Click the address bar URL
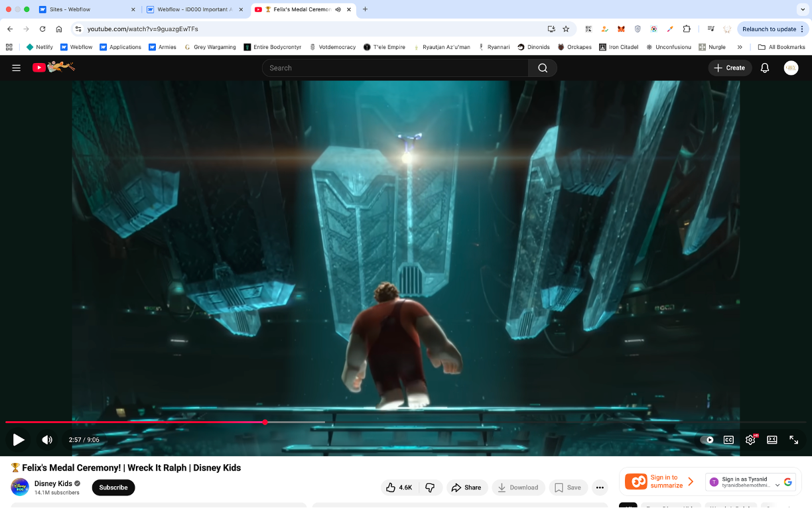Screen dimensions: 812x508 (143, 29)
